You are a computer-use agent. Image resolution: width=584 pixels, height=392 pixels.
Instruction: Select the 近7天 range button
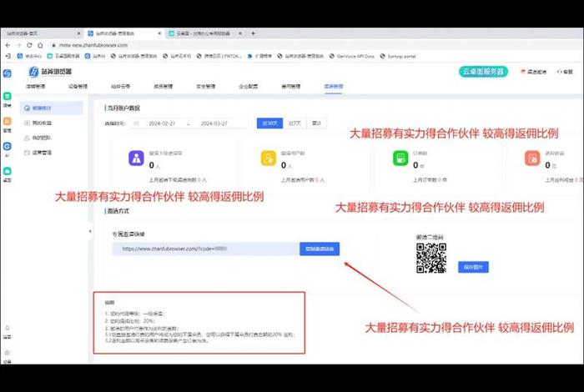pyautogui.click(x=295, y=123)
